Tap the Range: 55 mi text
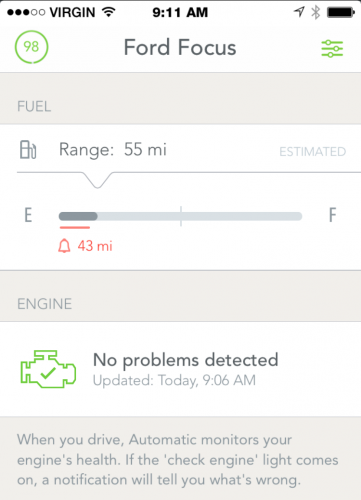This screenshot has width=361, height=500. coord(113,149)
